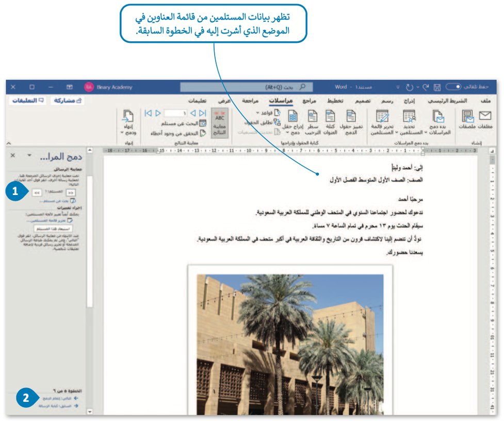Click the search box (بحث Alt+Q)
The height and width of the screenshot is (421, 504).
click(x=246, y=87)
